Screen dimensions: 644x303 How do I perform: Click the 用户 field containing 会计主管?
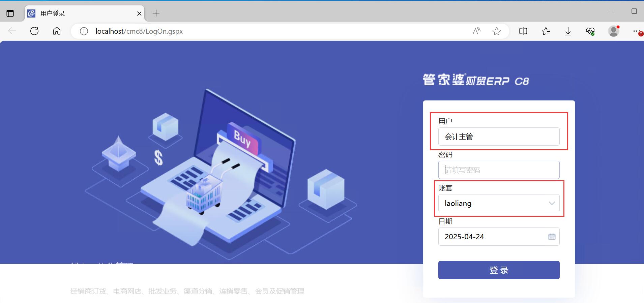pos(499,137)
